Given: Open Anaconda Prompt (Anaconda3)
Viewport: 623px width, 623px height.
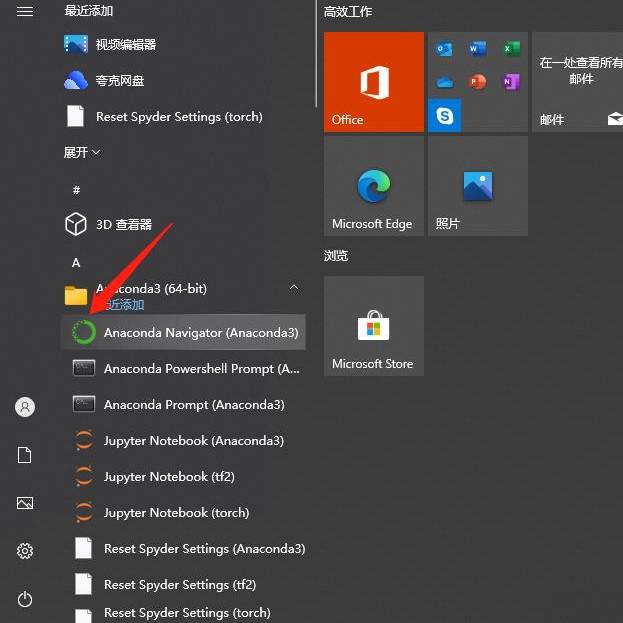Looking at the screenshot, I should (x=183, y=404).
